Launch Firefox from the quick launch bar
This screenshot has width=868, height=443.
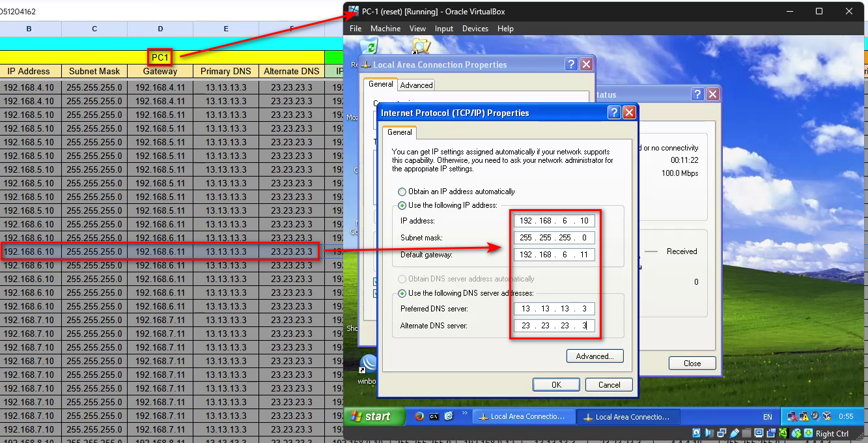pos(419,416)
